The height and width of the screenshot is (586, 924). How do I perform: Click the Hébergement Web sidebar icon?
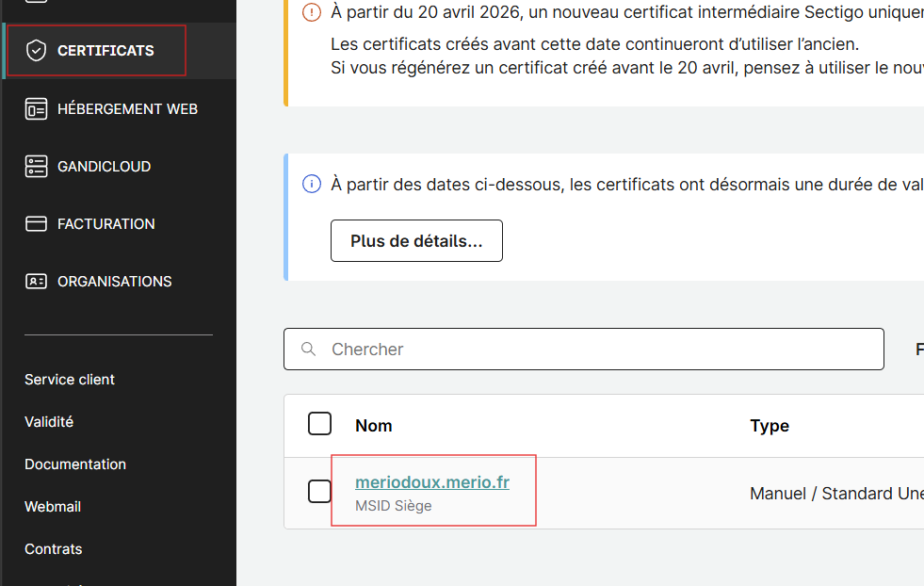click(x=36, y=109)
